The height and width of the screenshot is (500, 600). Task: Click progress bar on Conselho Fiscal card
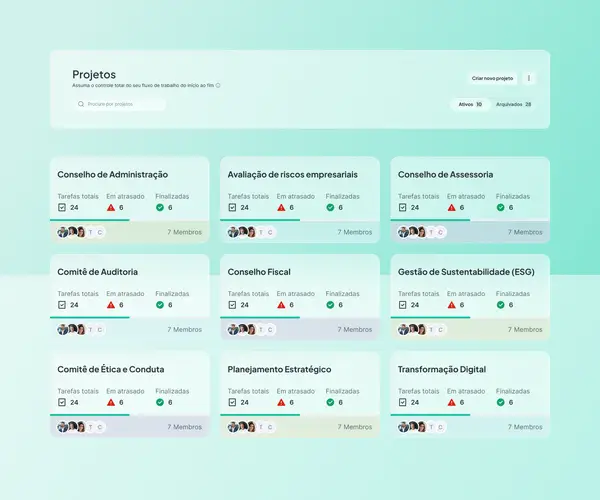pyautogui.click(x=300, y=318)
